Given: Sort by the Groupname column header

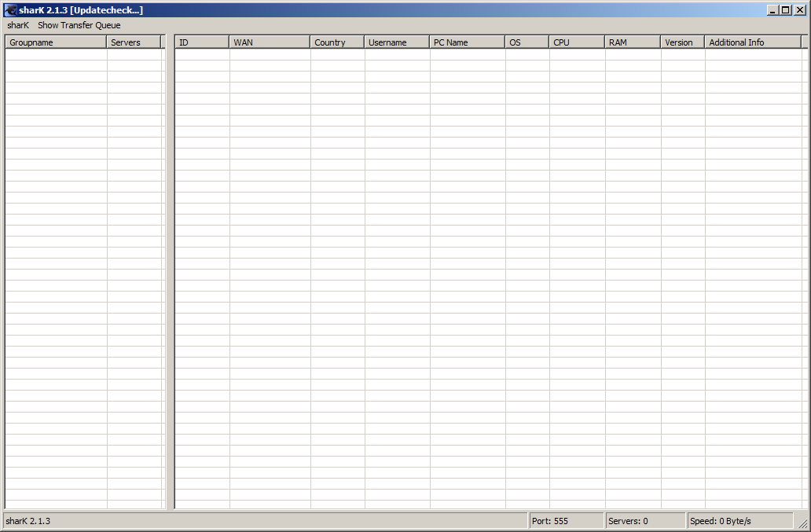Looking at the screenshot, I should (56, 42).
